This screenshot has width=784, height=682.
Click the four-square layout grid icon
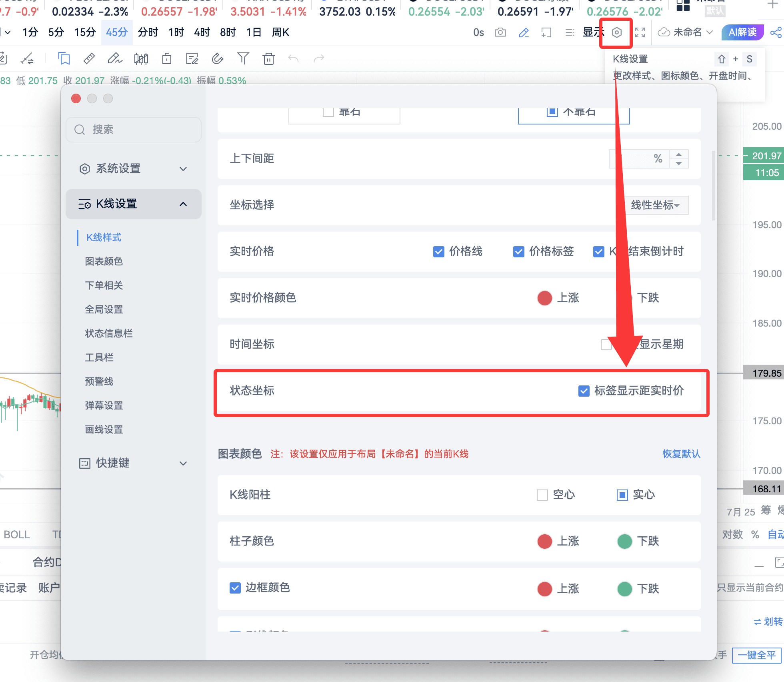click(683, 5)
